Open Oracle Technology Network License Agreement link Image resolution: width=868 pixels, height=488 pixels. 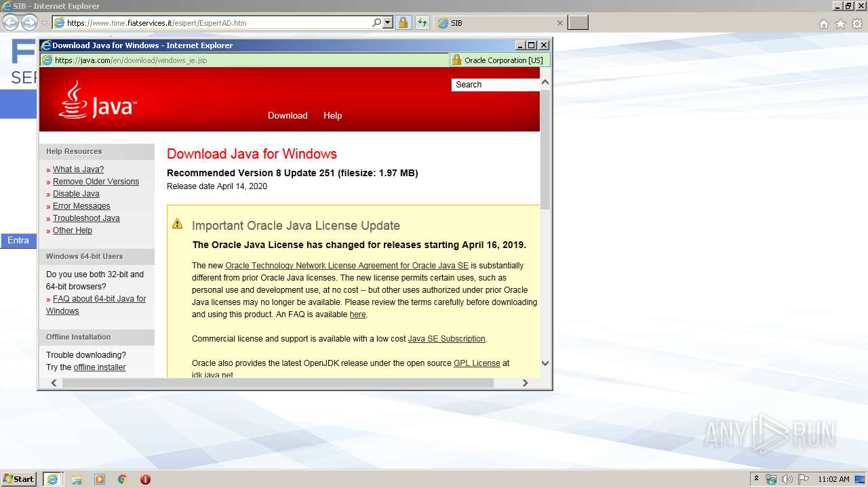pos(347,266)
